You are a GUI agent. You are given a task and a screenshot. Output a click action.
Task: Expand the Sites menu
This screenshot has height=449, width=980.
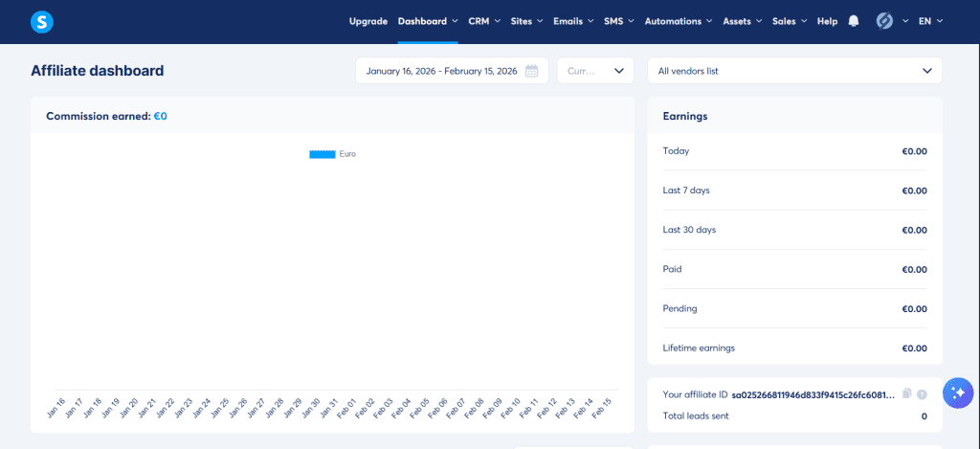[x=527, y=21]
